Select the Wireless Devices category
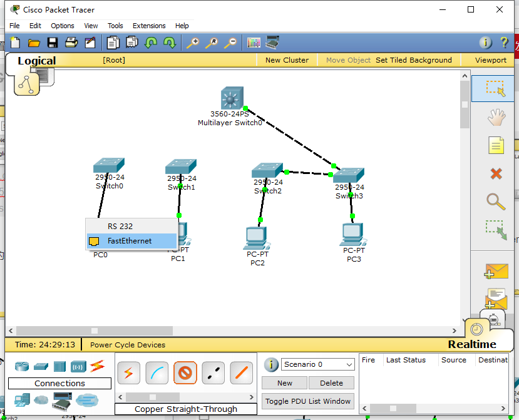This screenshot has width=519, height=420. coord(78,366)
